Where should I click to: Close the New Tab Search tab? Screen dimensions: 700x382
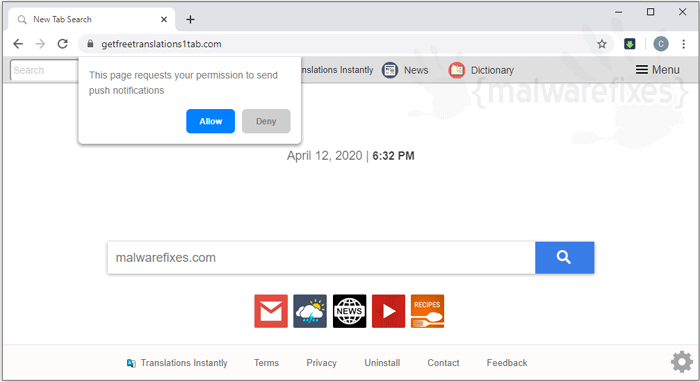pyautogui.click(x=164, y=19)
